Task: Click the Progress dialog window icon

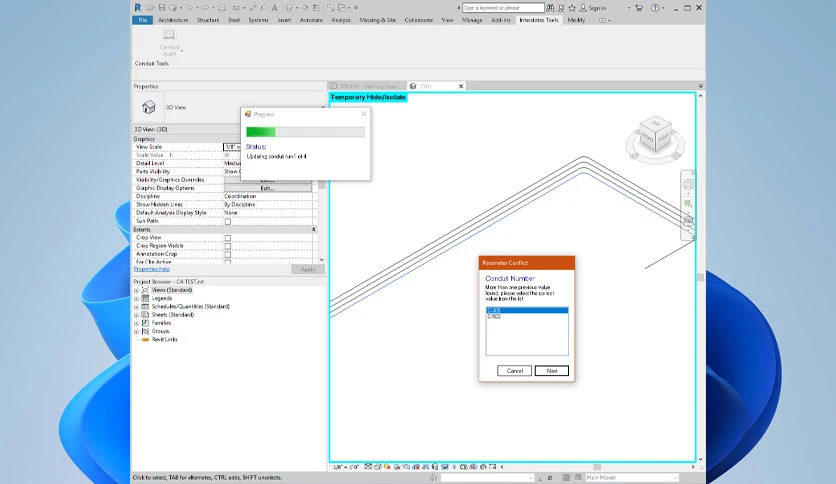Action: 248,114
